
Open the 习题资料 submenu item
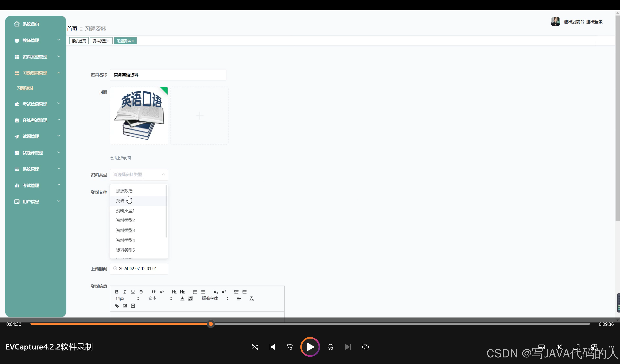(x=25, y=88)
